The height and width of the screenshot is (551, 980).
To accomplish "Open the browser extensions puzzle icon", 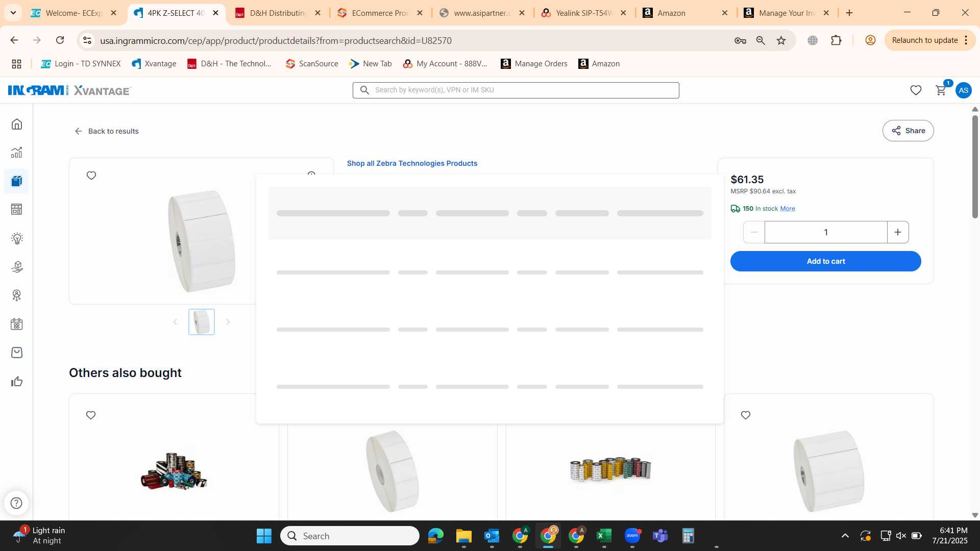I will click(836, 40).
